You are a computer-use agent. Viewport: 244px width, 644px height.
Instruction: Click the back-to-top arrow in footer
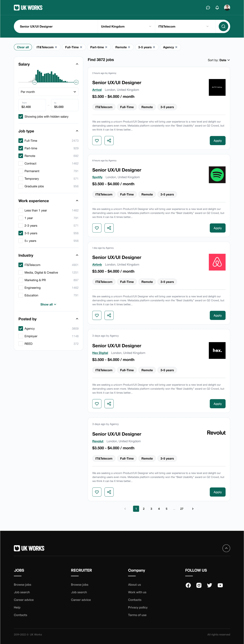click(226, 548)
